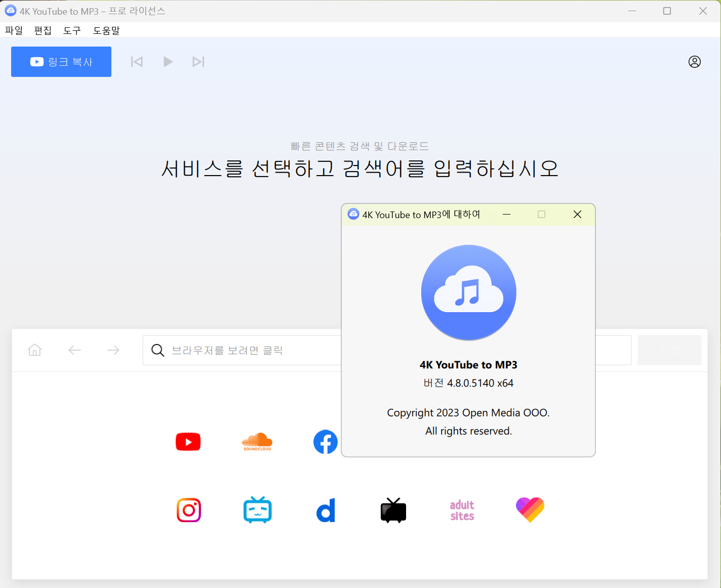Close the About 4K YouTube to MP3 dialog
This screenshot has height=588, width=721.
coord(577,215)
